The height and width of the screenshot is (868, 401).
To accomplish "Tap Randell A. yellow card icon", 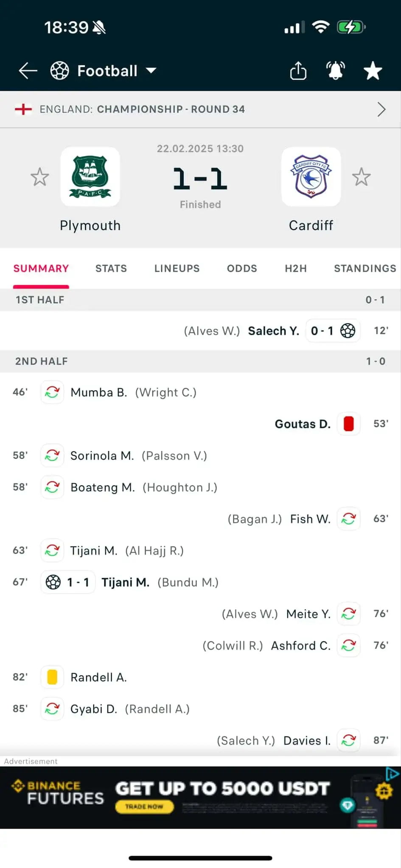I will [x=52, y=677].
